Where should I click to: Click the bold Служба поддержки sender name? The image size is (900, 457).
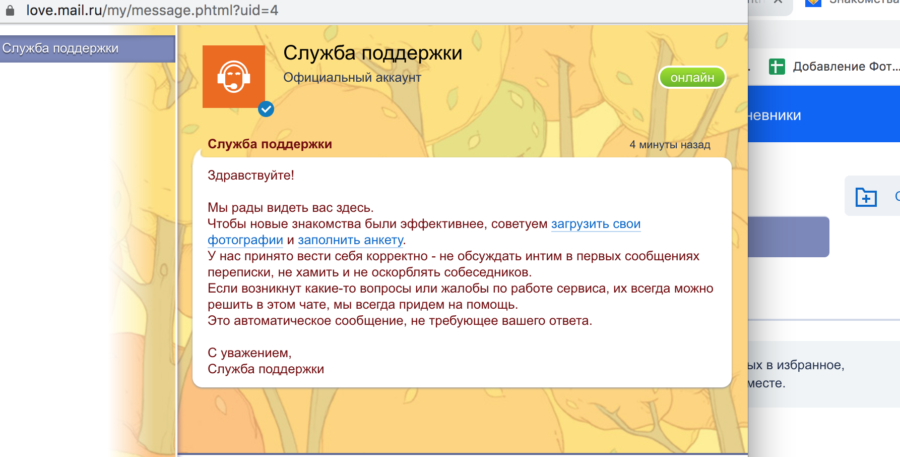click(270, 144)
